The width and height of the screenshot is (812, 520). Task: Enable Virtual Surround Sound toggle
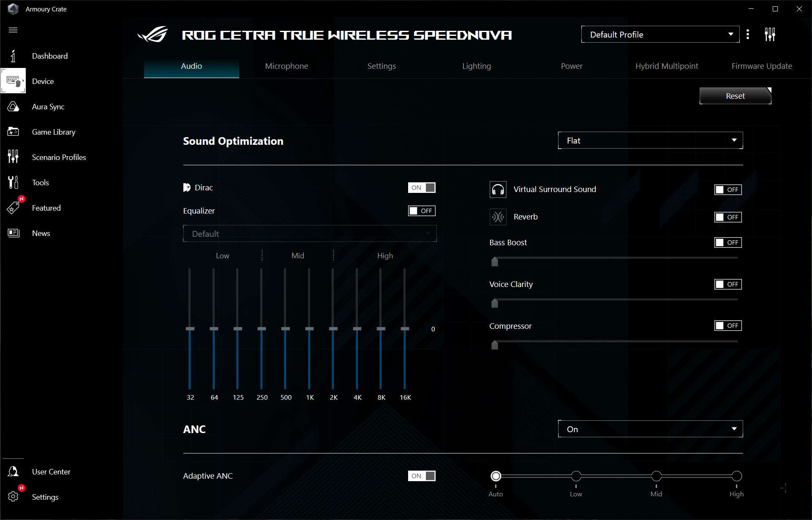pos(728,190)
